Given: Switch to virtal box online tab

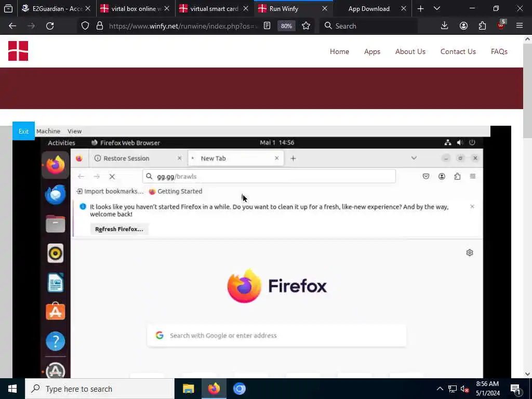Looking at the screenshot, I should tap(136, 8).
